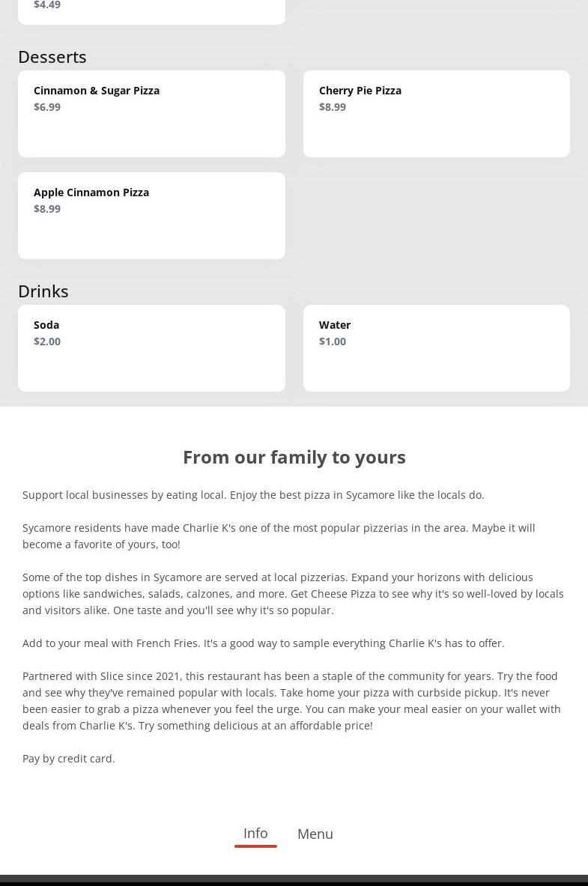Click the $8.99 price under Cherry Pie Pizza

(333, 107)
